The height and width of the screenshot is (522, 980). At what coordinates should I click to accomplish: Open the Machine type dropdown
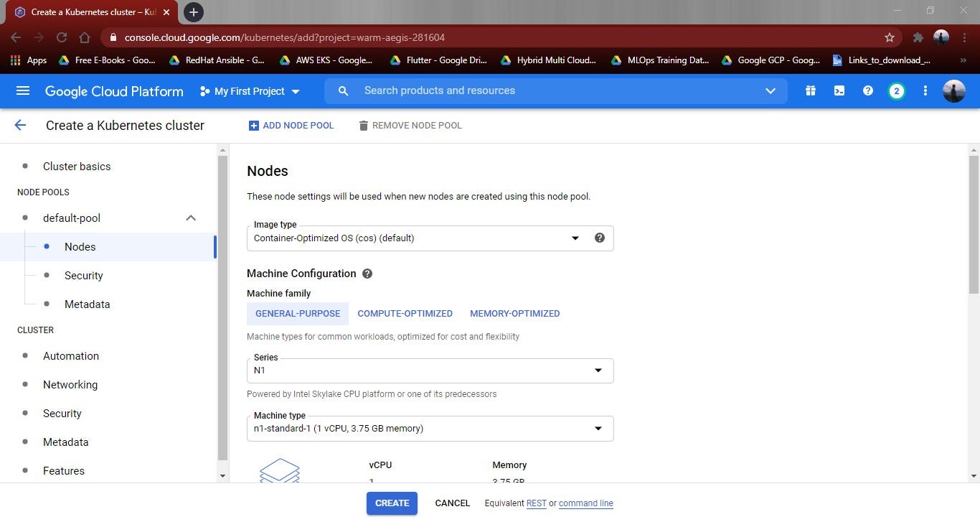click(x=430, y=429)
